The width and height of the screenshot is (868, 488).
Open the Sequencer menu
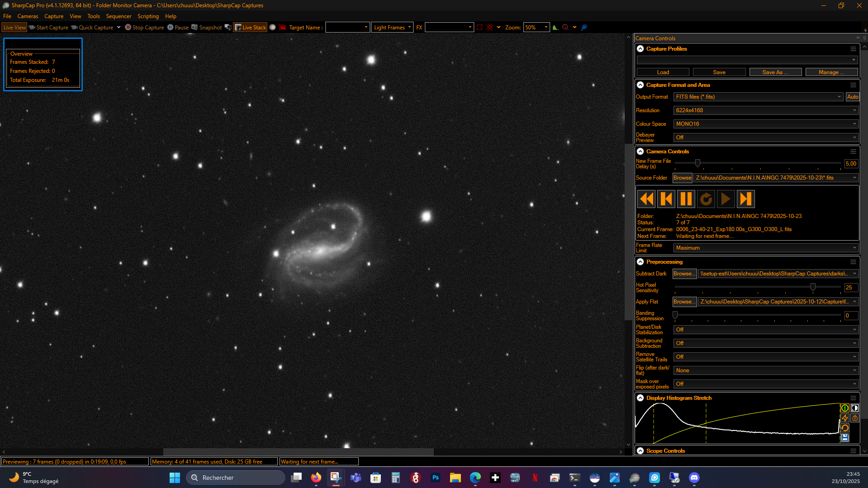(119, 16)
